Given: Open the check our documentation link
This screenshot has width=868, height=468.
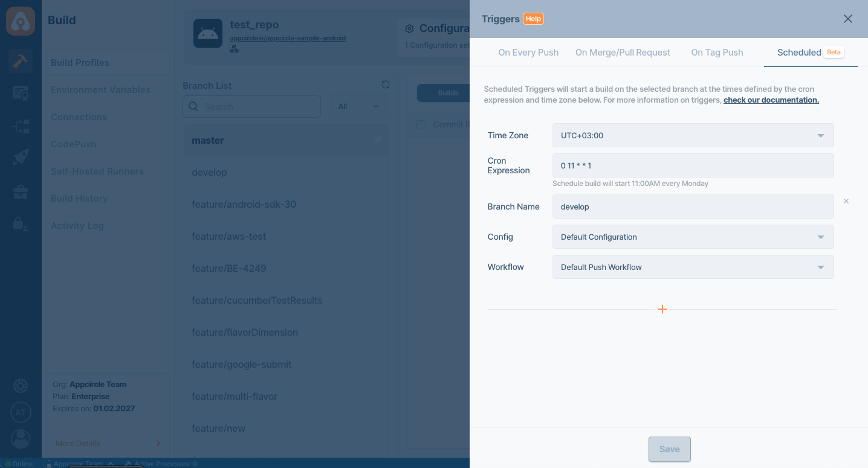Looking at the screenshot, I should (x=771, y=100).
